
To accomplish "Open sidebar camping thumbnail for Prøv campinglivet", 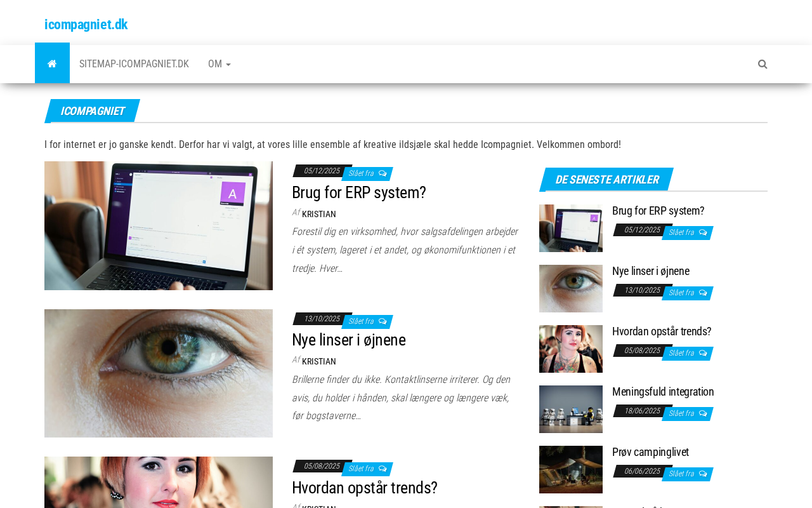I will point(571,469).
